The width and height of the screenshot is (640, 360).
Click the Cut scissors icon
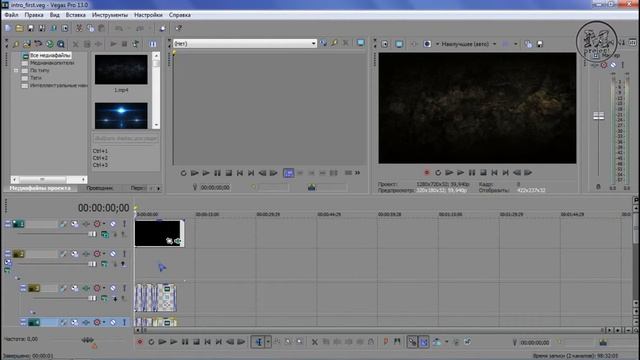click(79, 28)
